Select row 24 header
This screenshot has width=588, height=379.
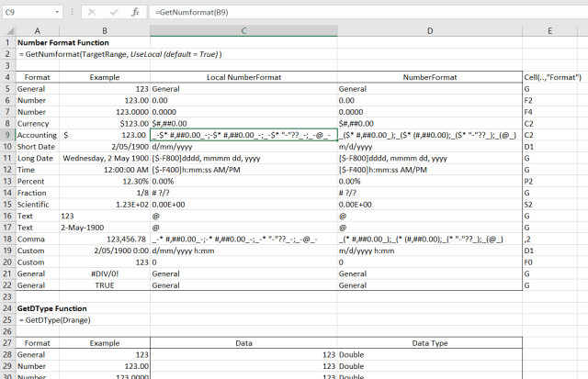pos(6,307)
